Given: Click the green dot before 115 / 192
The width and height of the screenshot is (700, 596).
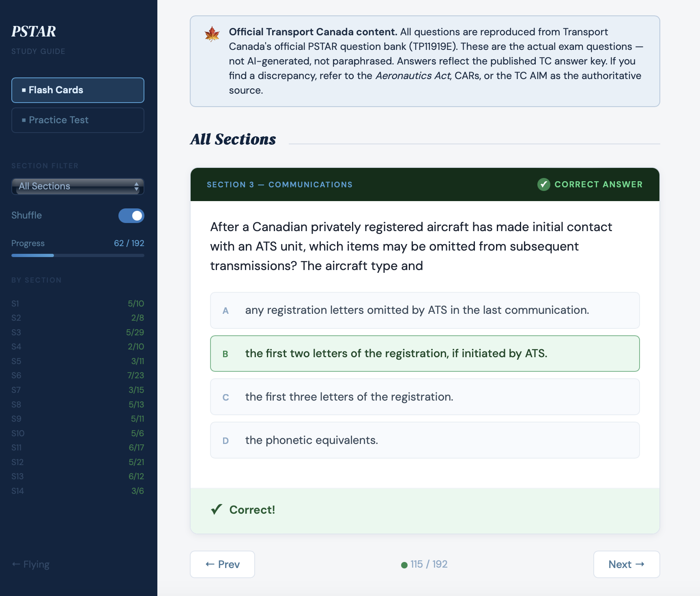Looking at the screenshot, I should [x=404, y=565].
